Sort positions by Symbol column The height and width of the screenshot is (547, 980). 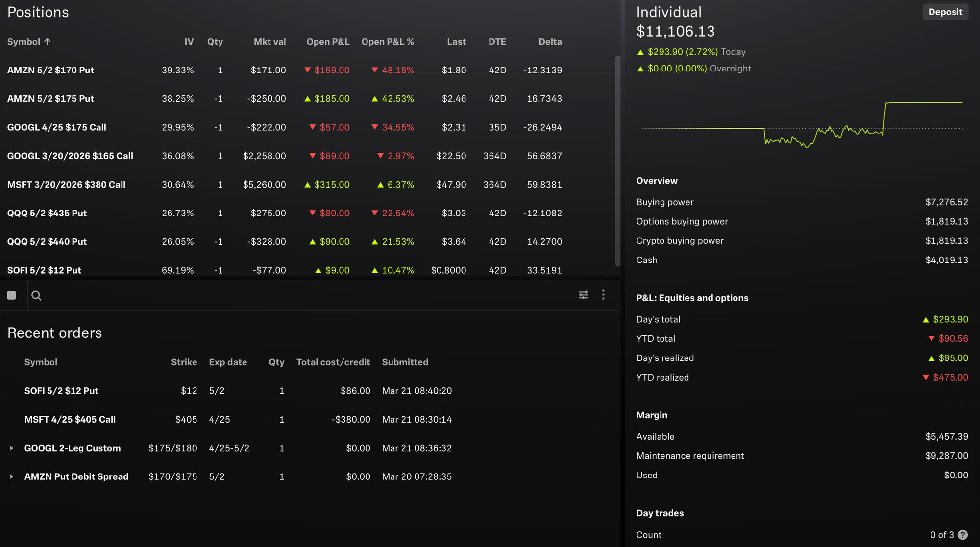[x=29, y=42]
